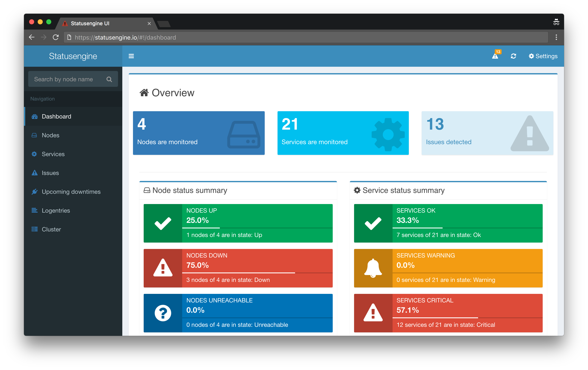The height and width of the screenshot is (370, 588).
Task: Click the home icon beside Overview
Action: (x=144, y=93)
